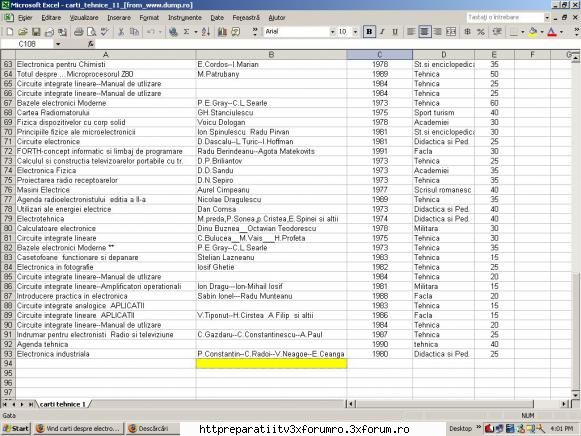The height and width of the screenshot is (436, 581).
Task: Toggle Italic formatting button
Action: 382,32
